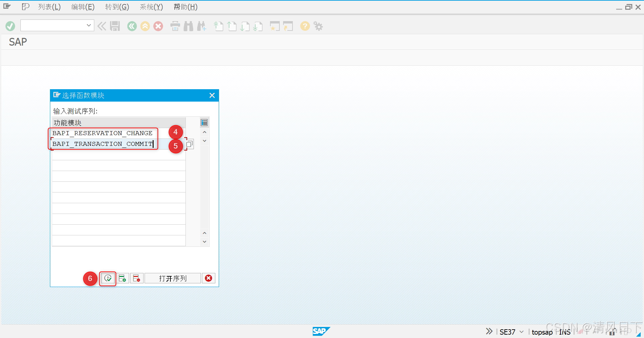644x338 pixels.
Task: Click the Print toolbar icon
Action: click(175, 26)
